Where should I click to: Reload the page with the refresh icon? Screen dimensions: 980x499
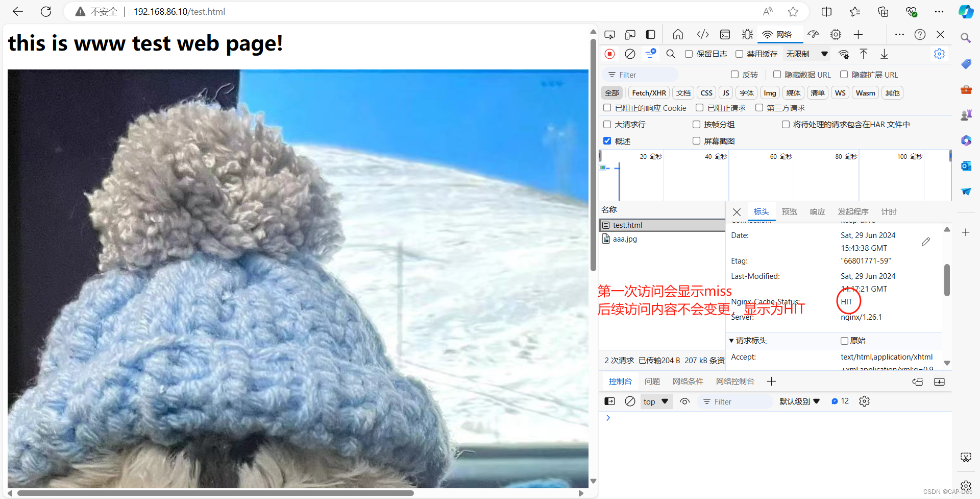pos(46,11)
